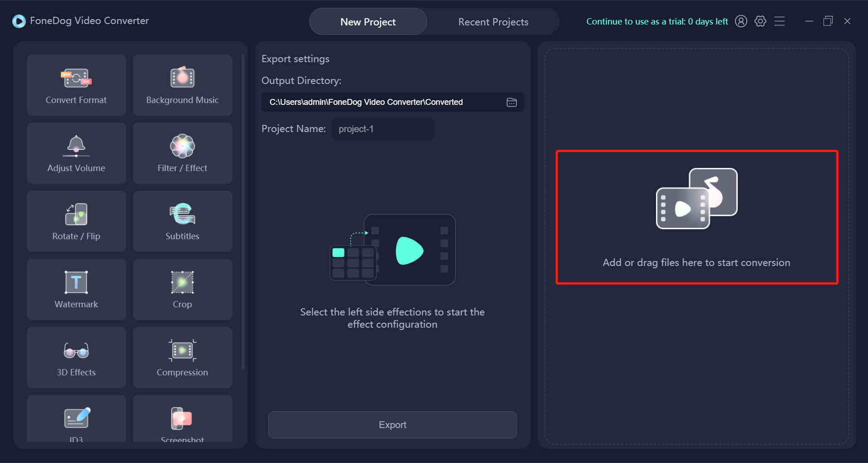Open the user account icon
This screenshot has width=868, height=463.
coord(741,21)
